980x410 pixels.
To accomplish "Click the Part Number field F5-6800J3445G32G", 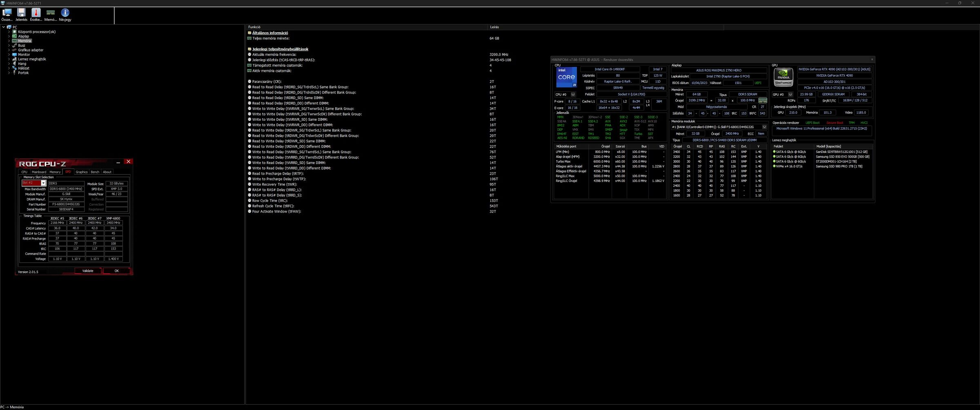I will click(66, 204).
